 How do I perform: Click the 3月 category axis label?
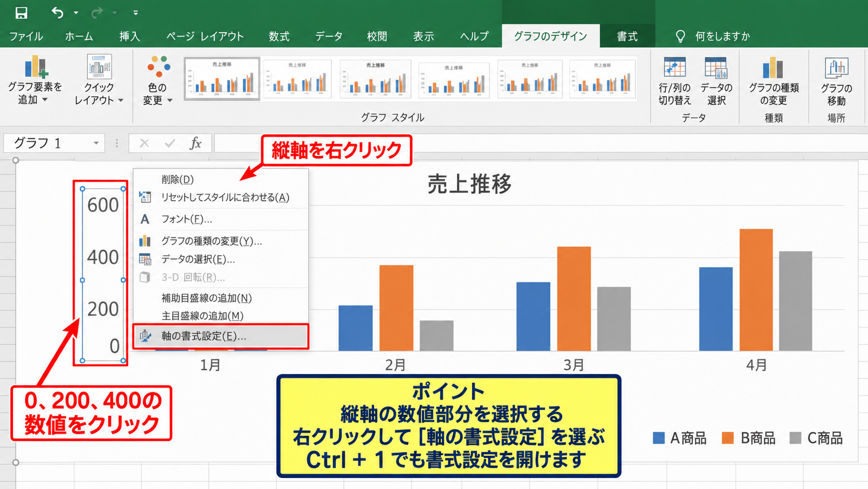coord(574,365)
